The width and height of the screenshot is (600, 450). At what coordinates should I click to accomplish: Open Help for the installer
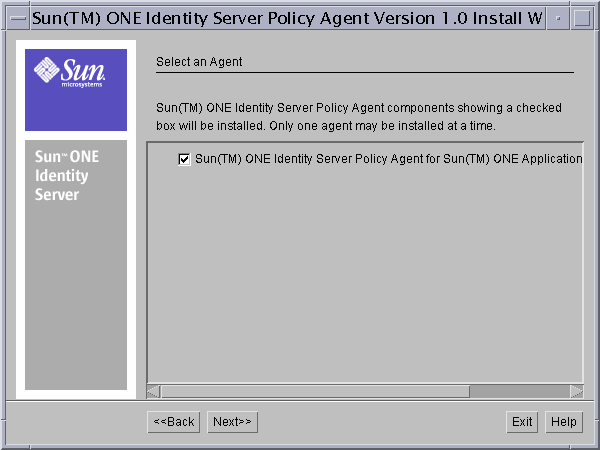(564, 422)
